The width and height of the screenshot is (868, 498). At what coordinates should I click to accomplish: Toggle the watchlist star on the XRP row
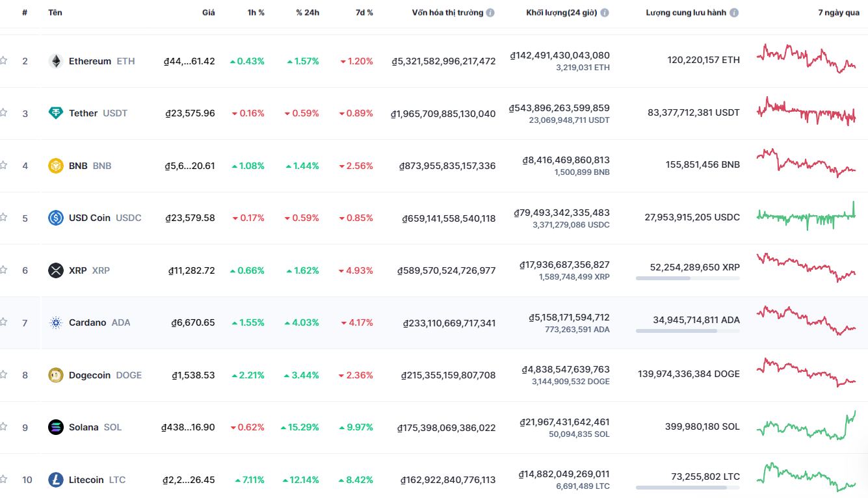click(3, 270)
